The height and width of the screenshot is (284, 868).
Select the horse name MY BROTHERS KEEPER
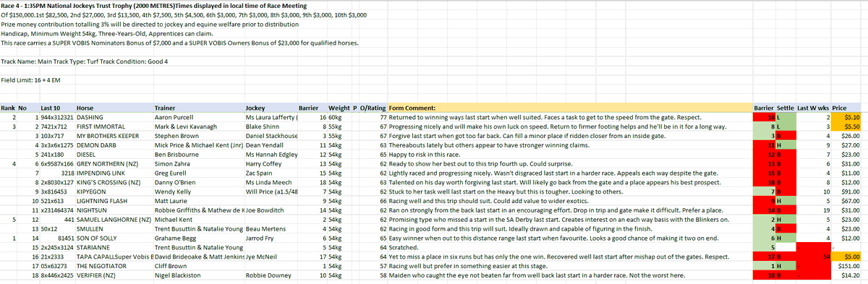click(108, 136)
